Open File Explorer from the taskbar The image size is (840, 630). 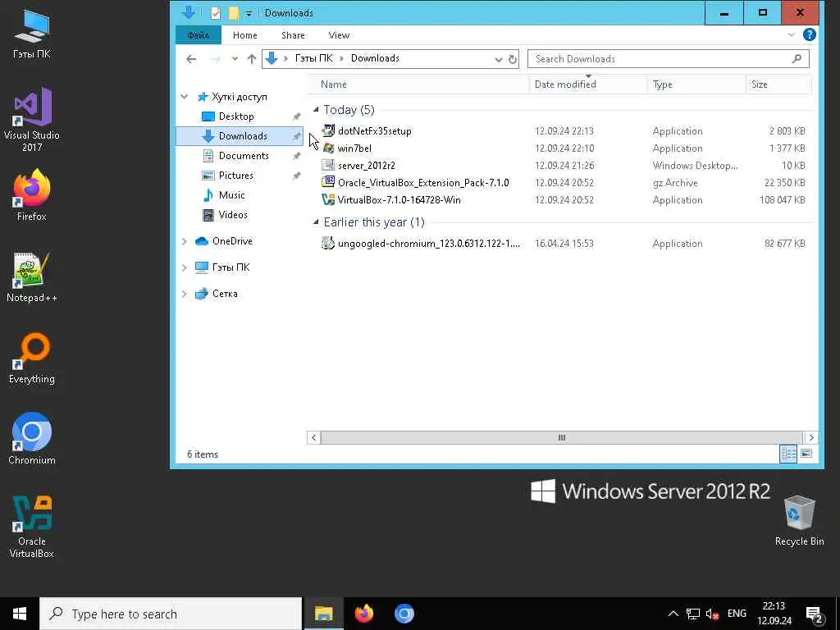(x=323, y=614)
